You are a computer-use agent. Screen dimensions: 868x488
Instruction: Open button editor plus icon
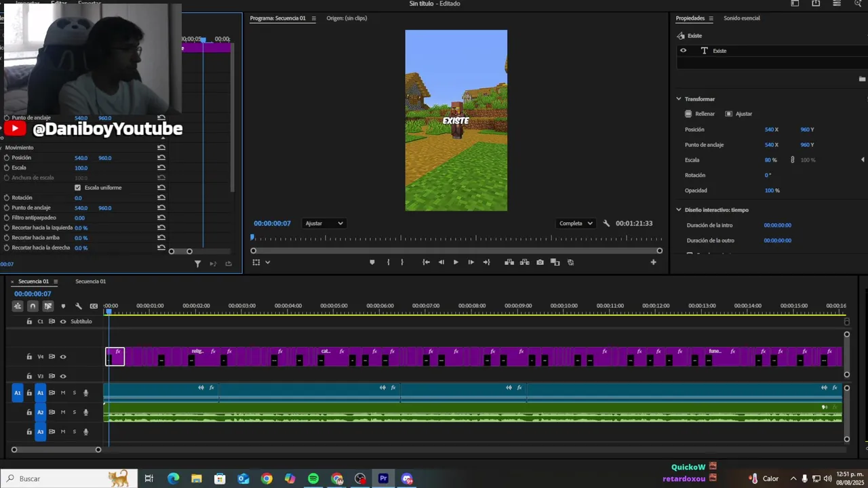pos(653,262)
